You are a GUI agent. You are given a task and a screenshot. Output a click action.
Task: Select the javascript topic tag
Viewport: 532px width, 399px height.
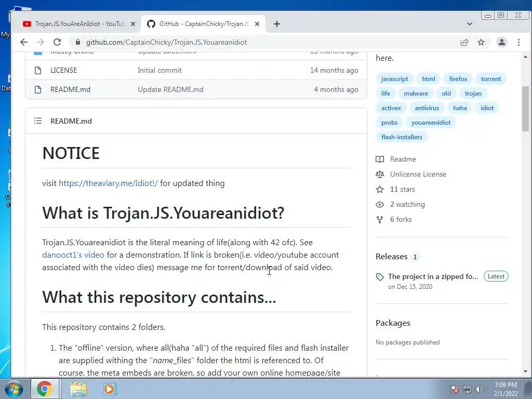pyautogui.click(x=395, y=79)
